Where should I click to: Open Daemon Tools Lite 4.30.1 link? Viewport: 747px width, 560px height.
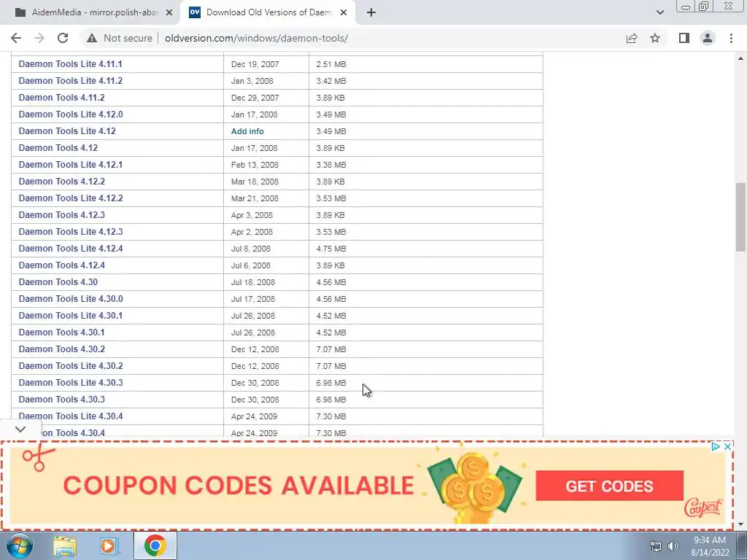(x=71, y=315)
